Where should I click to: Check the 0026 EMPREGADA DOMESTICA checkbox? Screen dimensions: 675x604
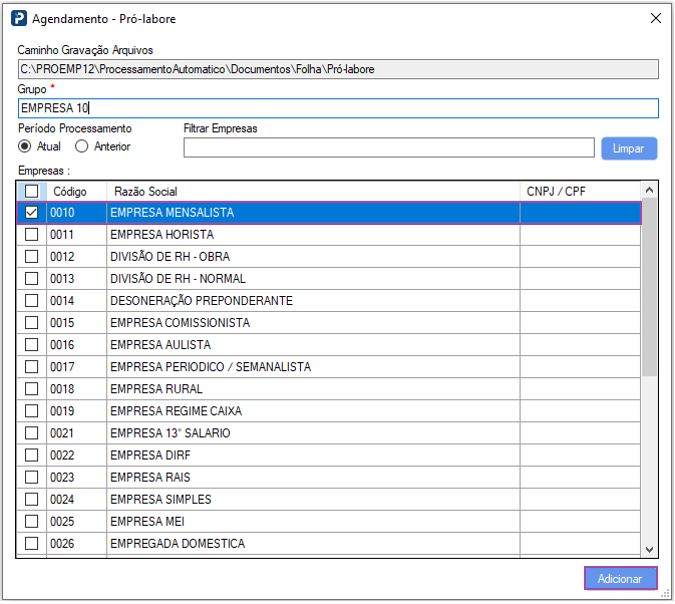tap(31, 543)
